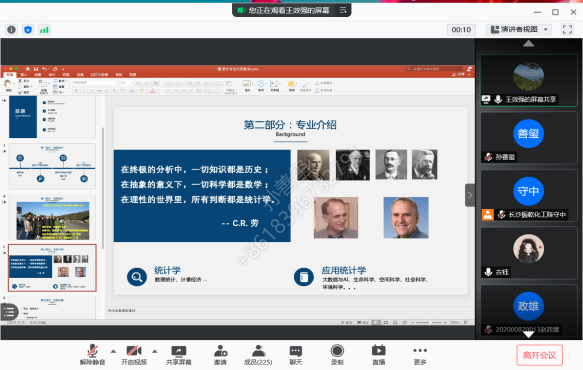Open the 聊天 chat icon
The width and height of the screenshot is (583, 370).
click(296, 351)
